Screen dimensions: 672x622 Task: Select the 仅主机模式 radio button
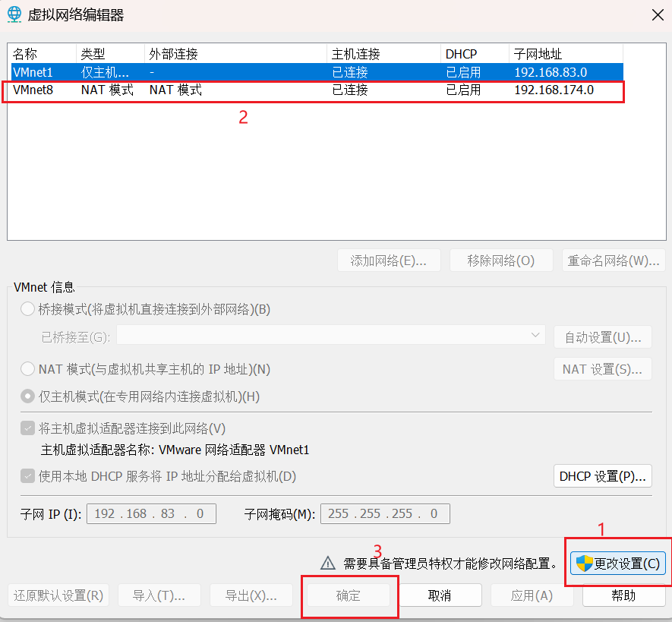[27, 396]
